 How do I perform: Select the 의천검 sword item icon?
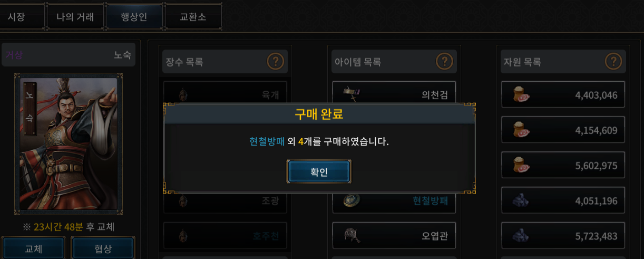coord(351,94)
